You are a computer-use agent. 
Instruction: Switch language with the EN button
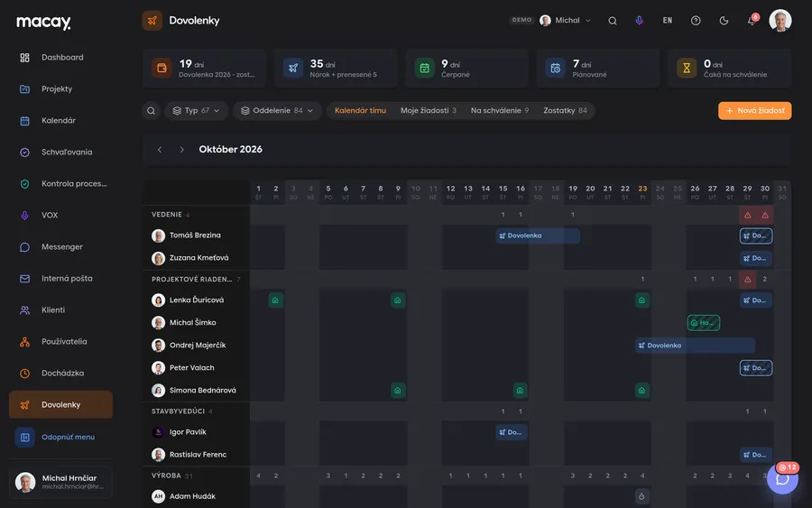[x=668, y=21]
